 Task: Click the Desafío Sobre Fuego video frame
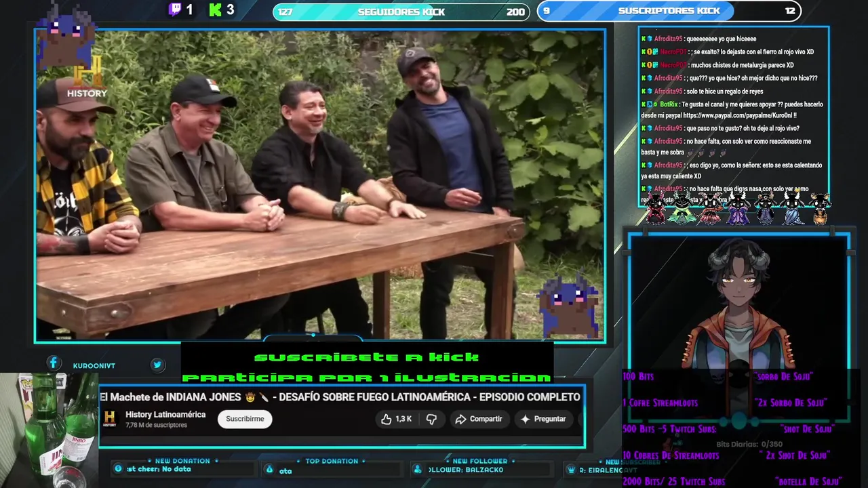[320, 185]
